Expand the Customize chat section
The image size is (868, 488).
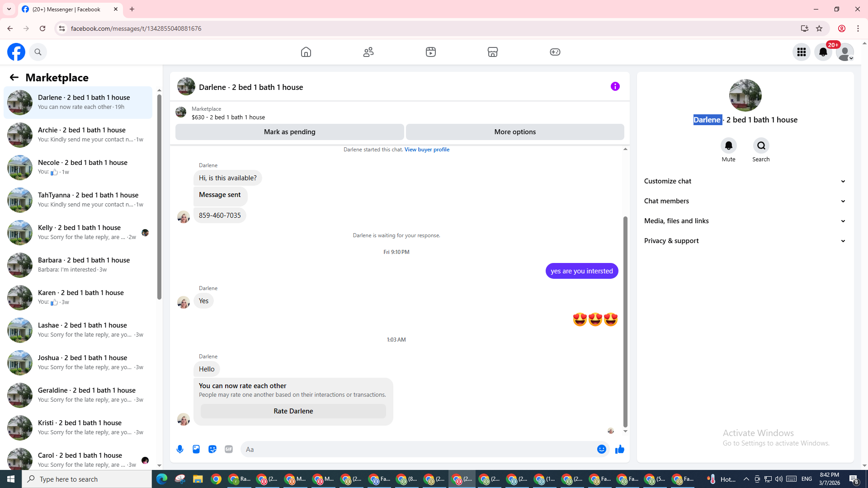point(745,181)
